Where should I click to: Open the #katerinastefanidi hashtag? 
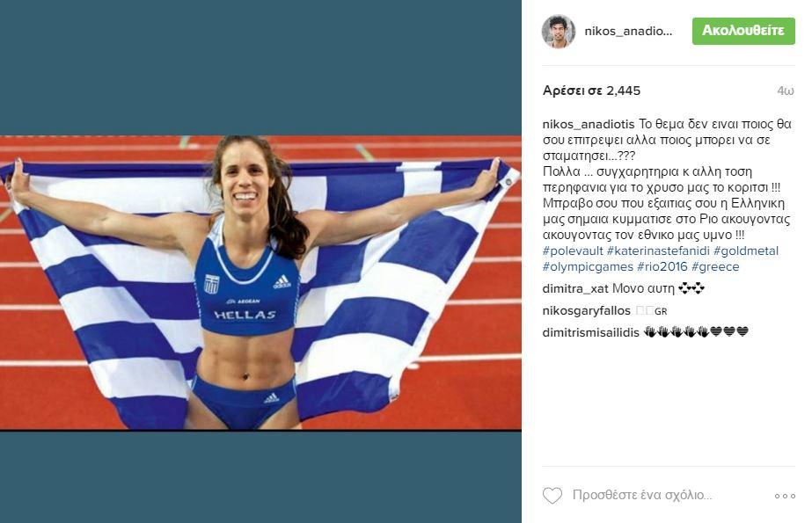tap(658, 251)
